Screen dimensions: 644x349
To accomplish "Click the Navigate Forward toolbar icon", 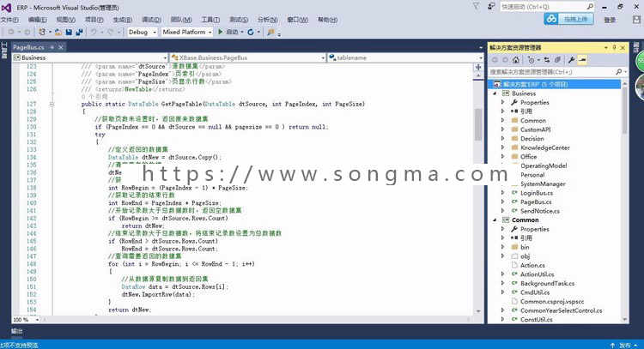I will [x=27, y=32].
